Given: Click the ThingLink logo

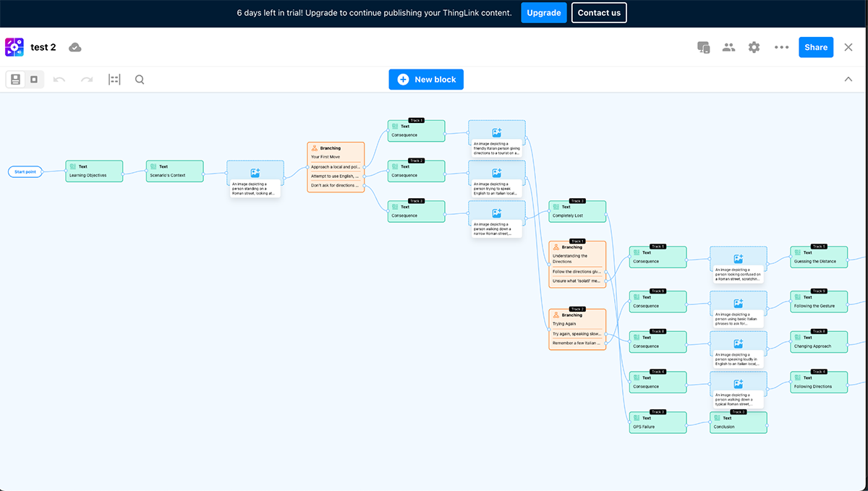Looking at the screenshot, I should coord(14,47).
